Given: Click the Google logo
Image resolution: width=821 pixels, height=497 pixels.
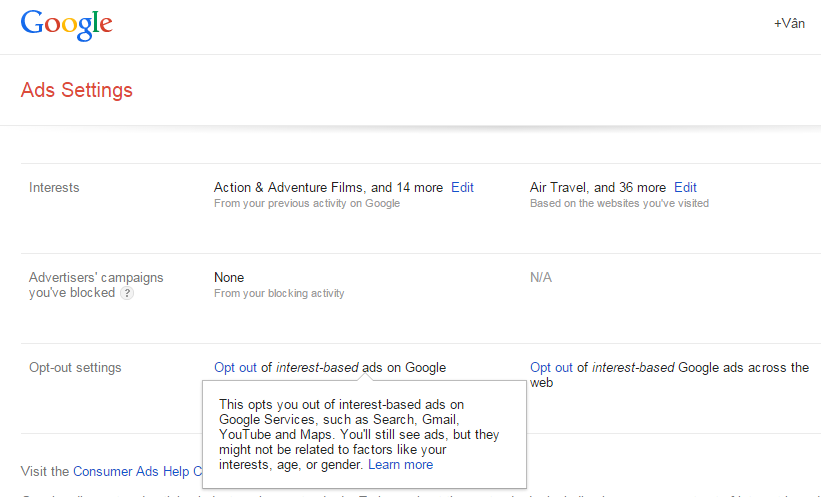Looking at the screenshot, I should pyautogui.click(x=66, y=24).
